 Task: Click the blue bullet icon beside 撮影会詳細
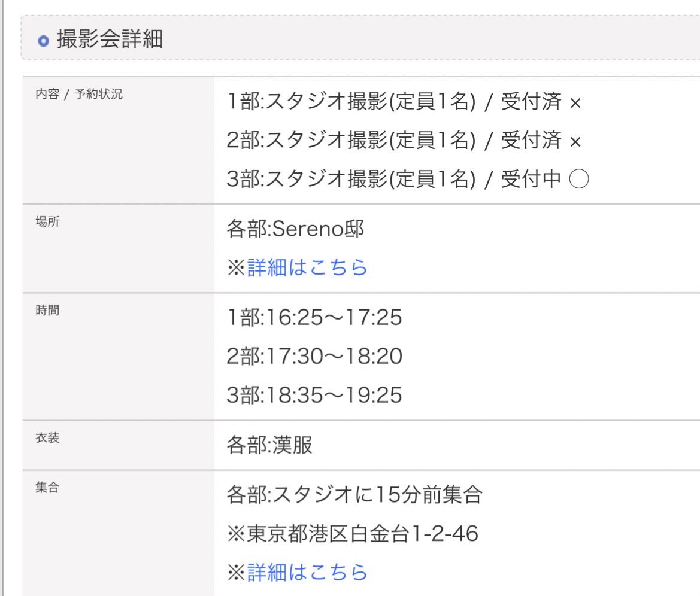[43, 41]
